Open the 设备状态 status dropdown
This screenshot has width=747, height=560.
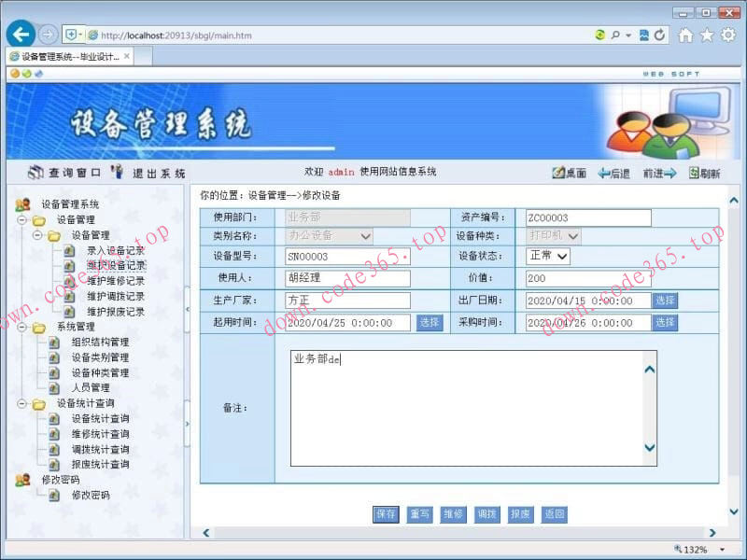point(562,258)
